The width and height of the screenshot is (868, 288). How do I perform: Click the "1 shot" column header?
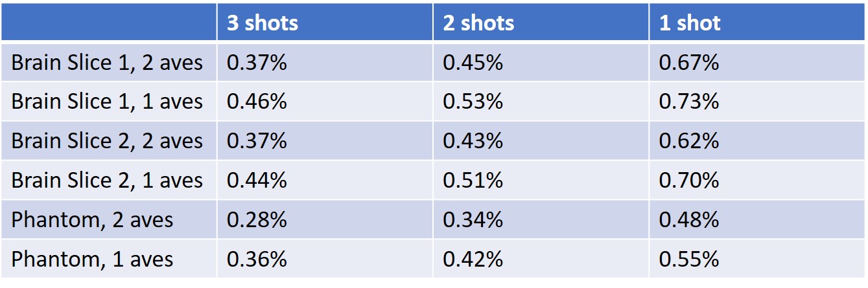(x=690, y=24)
